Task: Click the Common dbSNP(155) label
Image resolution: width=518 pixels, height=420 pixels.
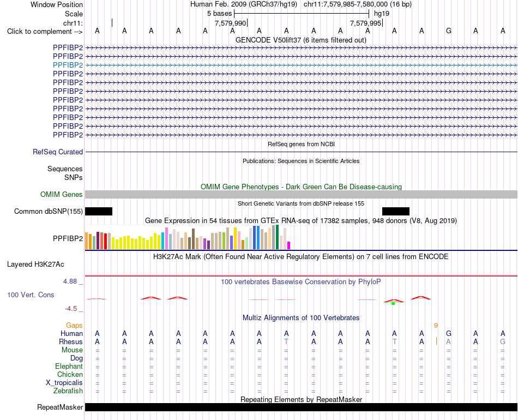Action: coord(48,212)
